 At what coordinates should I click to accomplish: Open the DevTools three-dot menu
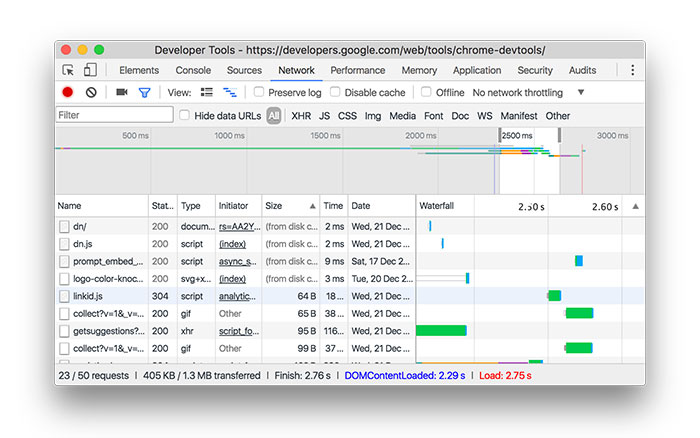(x=632, y=70)
